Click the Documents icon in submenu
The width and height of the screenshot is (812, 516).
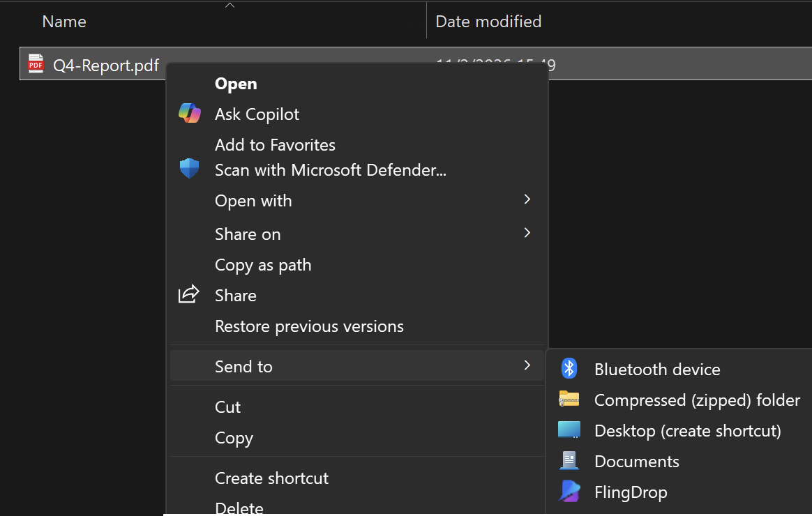tap(569, 461)
